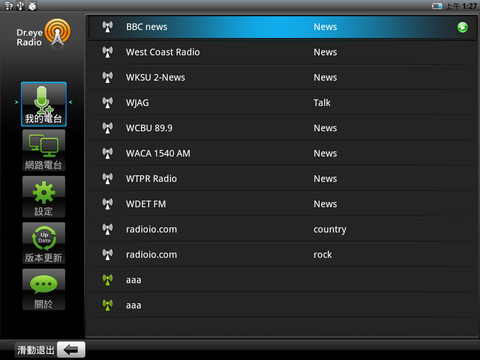
Task: Click the 滑動退出 label at the bottom
Action: (x=36, y=350)
